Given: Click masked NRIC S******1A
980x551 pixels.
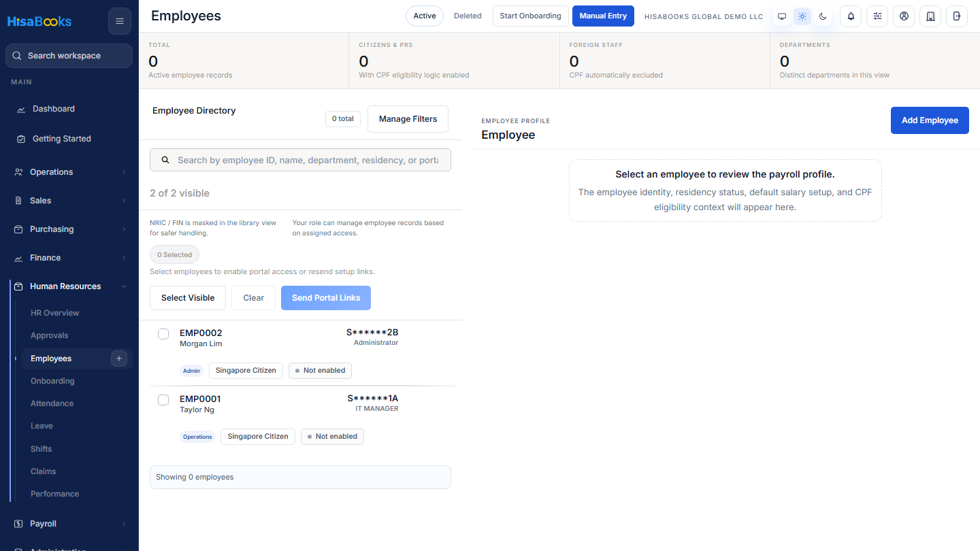Looking at the screenshot, I should coord(373,399).
